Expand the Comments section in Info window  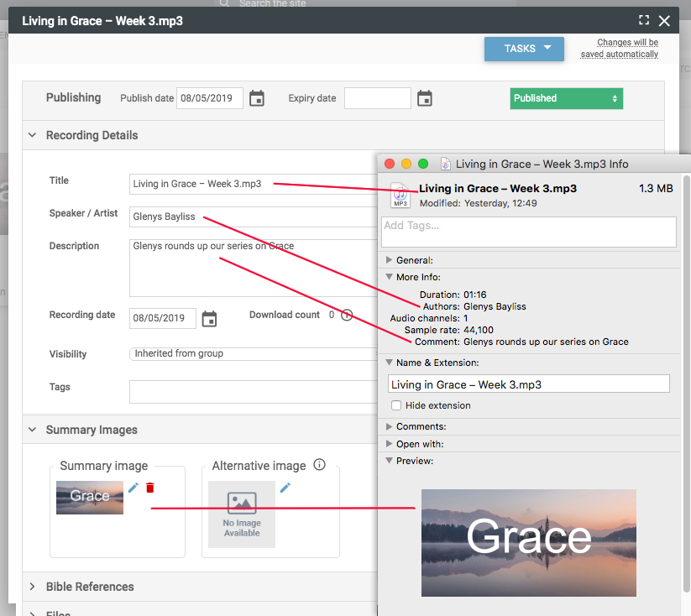[x=389, y=426]
